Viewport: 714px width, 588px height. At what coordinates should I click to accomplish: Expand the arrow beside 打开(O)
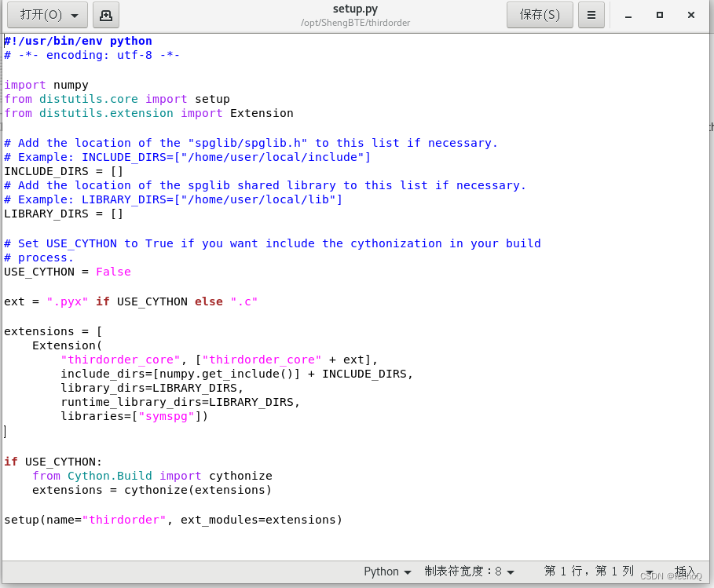(75, 16)
